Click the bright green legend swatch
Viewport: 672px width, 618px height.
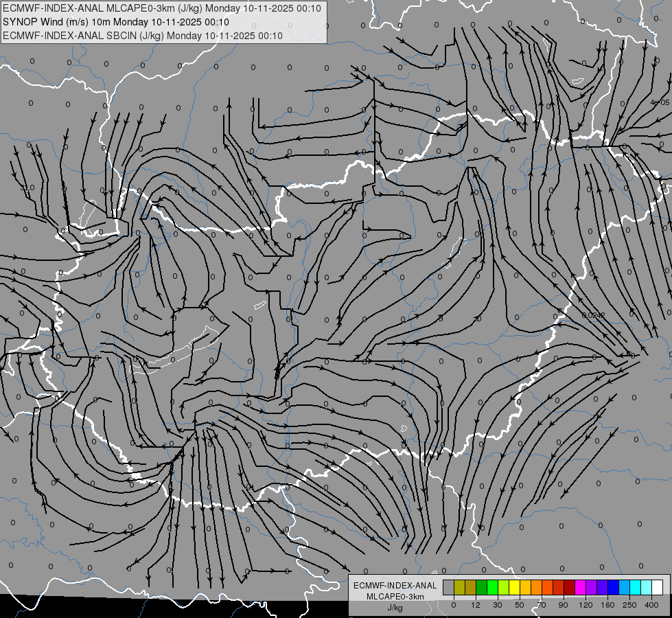492,587
